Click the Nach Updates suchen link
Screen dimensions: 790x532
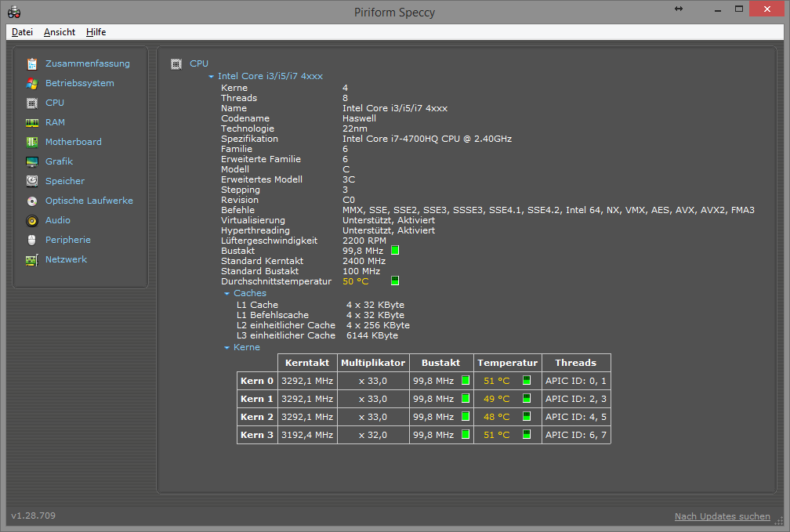click(722, 516)
